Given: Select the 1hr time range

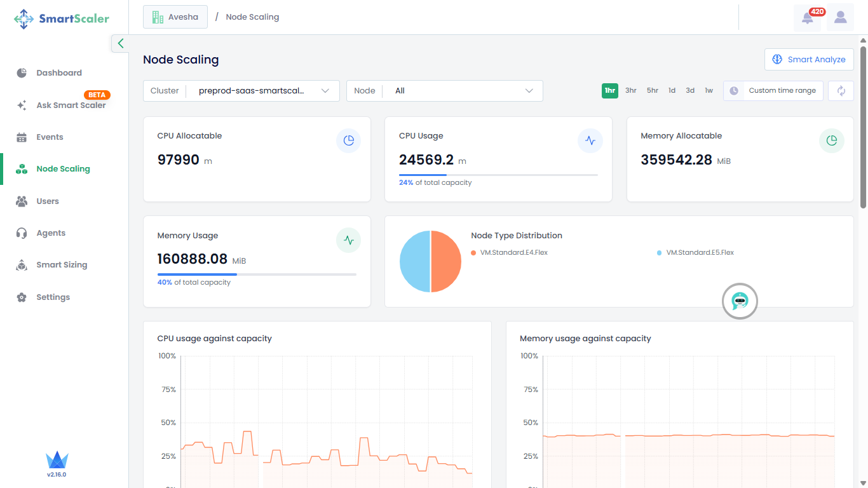Looking at the screenshot, I should point(610,91).
